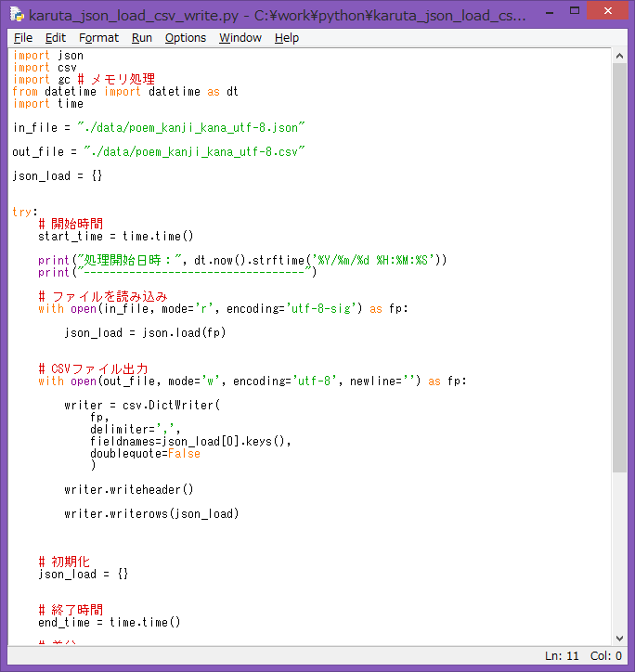Expand the Run menu
This screenshot has width=635, height=672.
pos(142,38)
